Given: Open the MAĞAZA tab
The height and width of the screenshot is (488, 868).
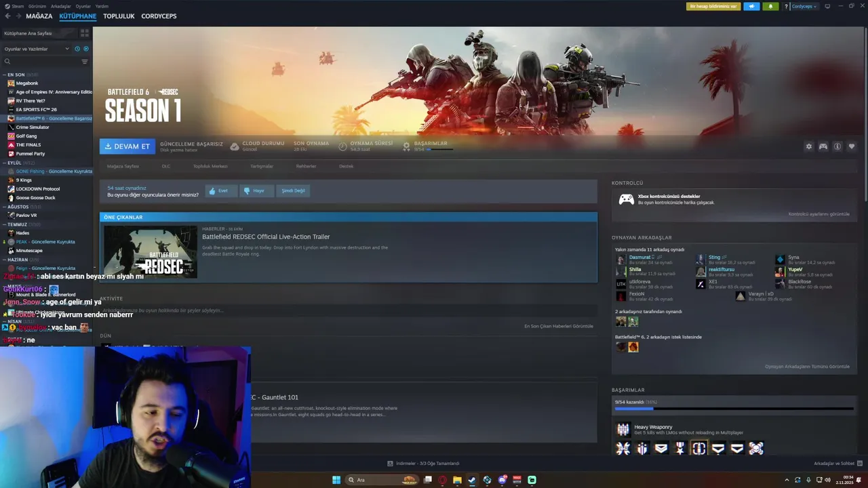Looking at the screenshot, I should point(39,16).
